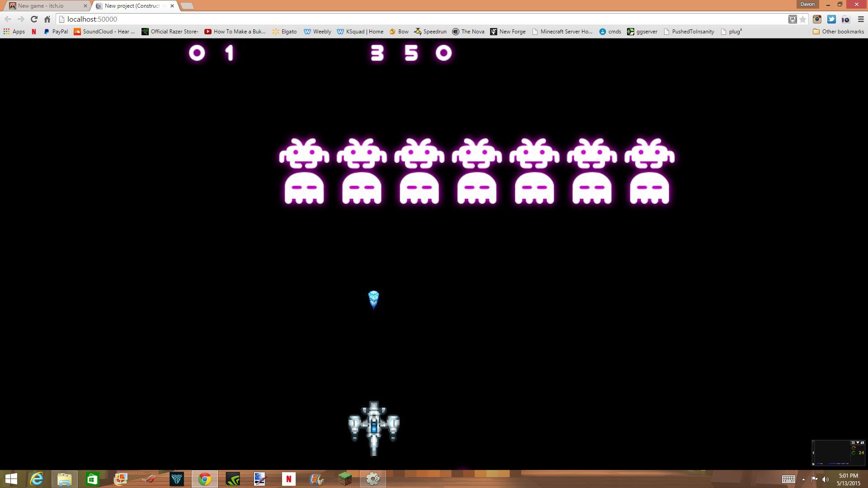This screenshot has width=868, height=488.
Task: Open the touch keyboard tray icon
Action: coord(788,479)
